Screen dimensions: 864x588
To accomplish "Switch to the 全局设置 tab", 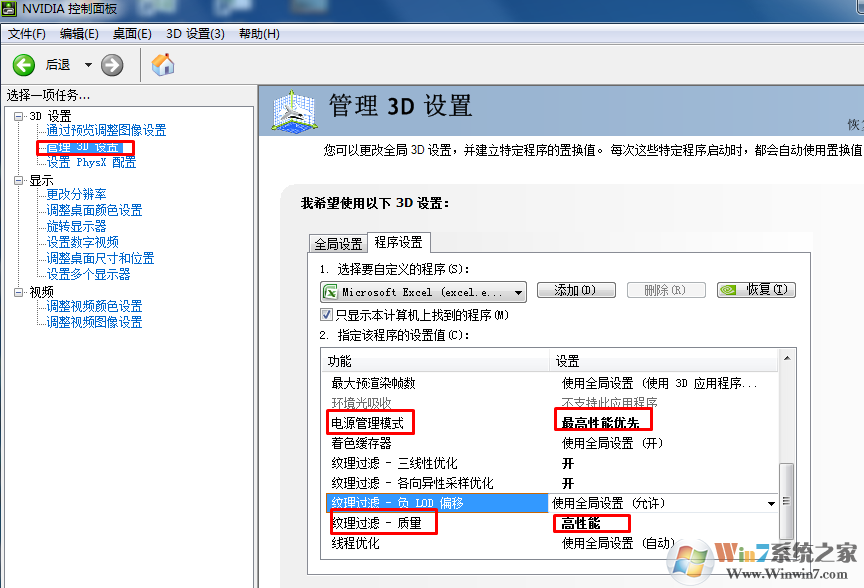I will click(338, 244).
